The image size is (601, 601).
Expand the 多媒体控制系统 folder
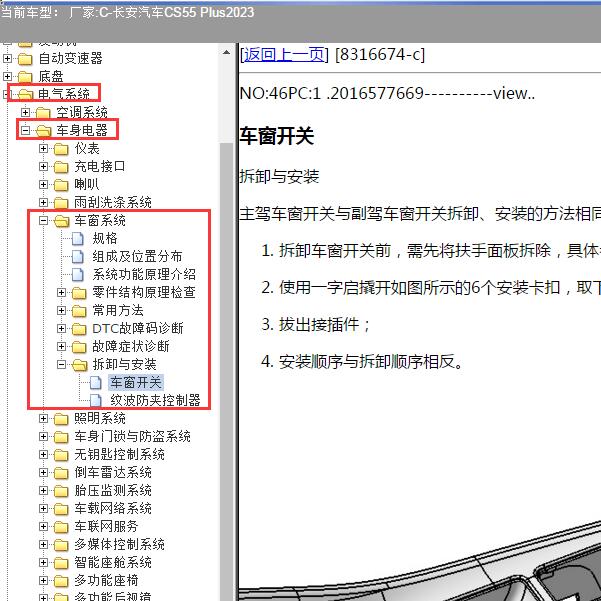[x=43, y=545]
